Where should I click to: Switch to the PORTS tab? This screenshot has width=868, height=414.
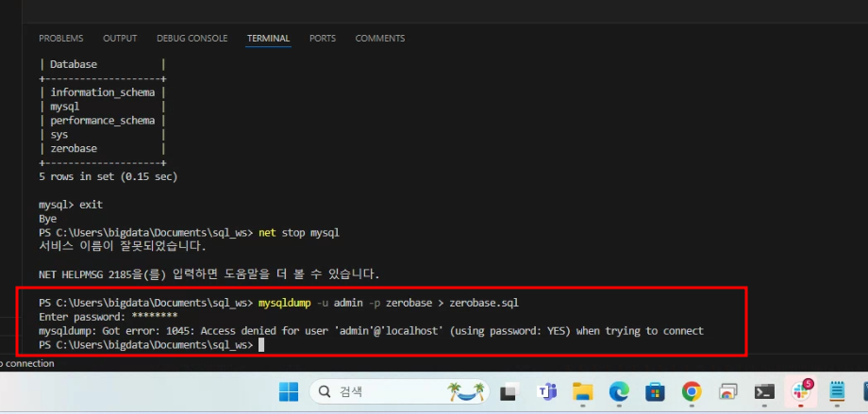click(x=323, y=38)
